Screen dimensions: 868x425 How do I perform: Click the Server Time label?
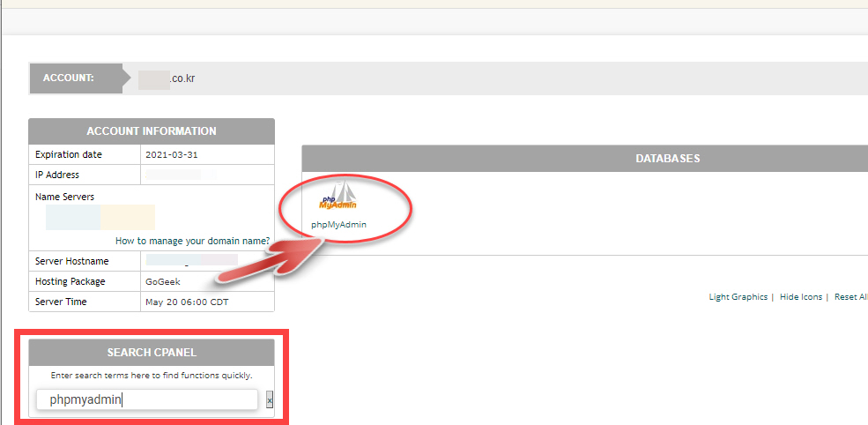61,302
